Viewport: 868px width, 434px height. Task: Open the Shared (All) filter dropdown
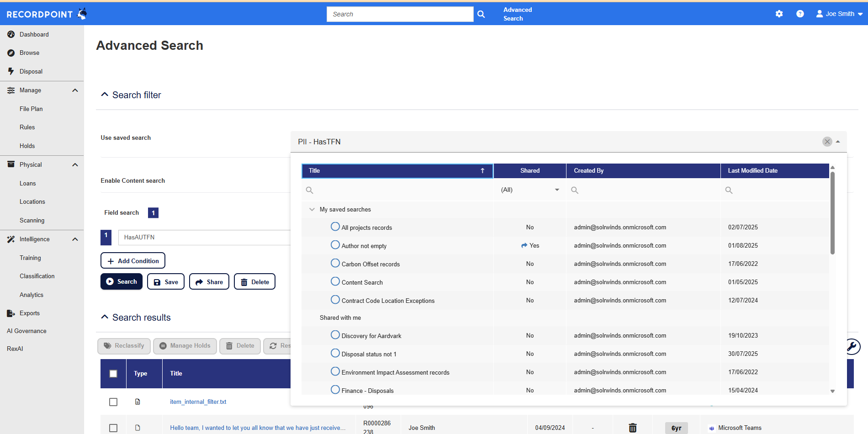tap(529, 190)
